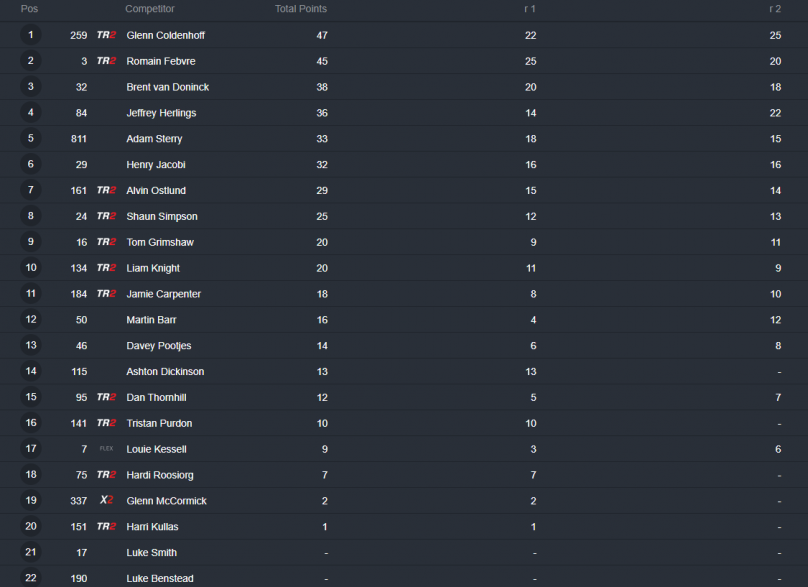Screen dimensions: 808x587
Task: Click the position 1 circle badge
Action: coord(31,35)
